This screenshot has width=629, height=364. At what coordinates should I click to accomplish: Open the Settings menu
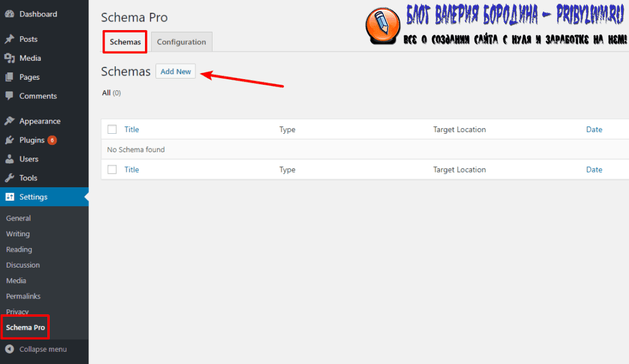33,197
